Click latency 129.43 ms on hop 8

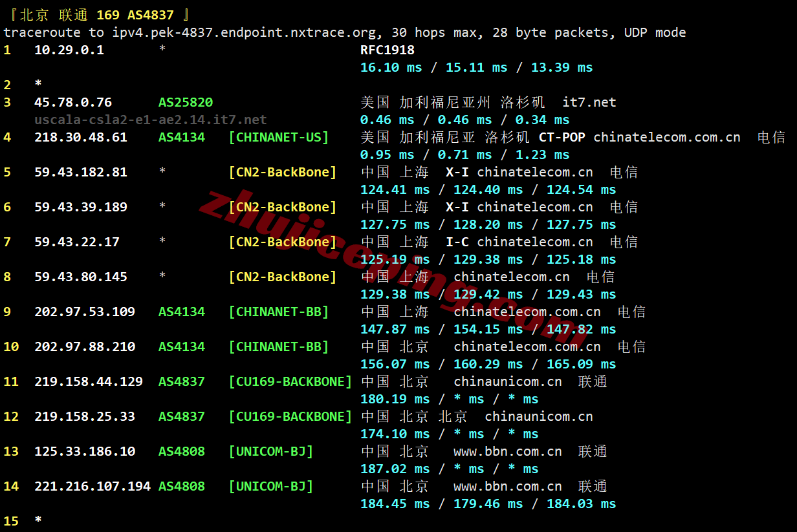pos(582,294)
